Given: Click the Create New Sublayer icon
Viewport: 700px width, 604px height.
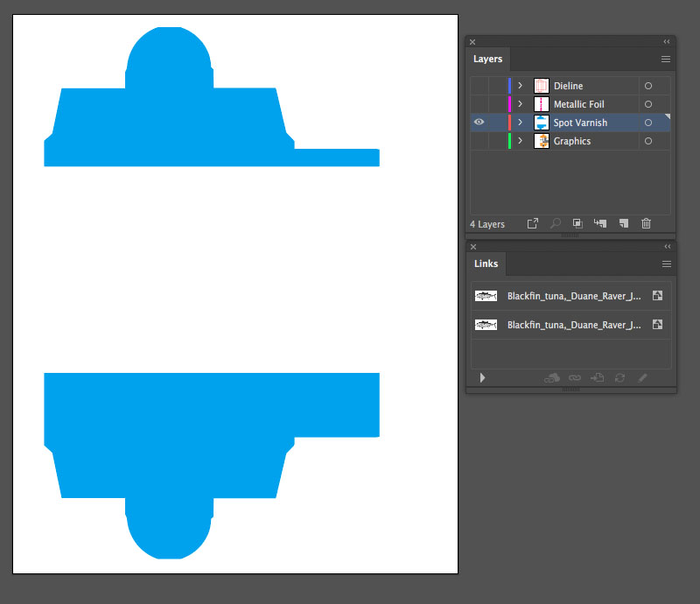Looking at the screenshot, I should click(x=599, y=223).
